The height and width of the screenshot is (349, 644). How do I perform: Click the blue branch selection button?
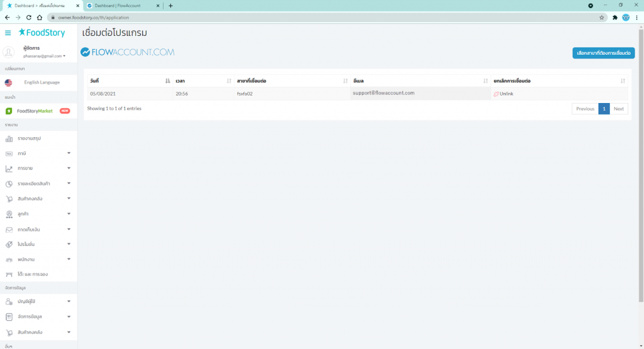pyautogui.click(x=603, y=53)
